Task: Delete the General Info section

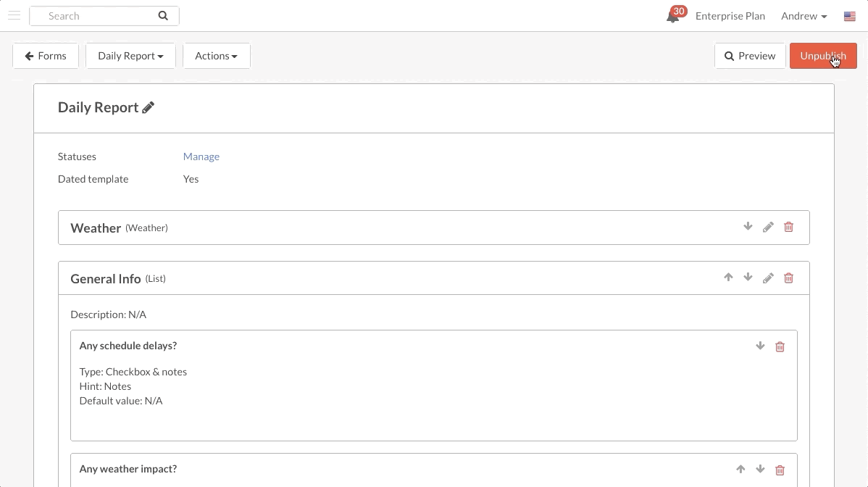Action: coord(788,278)
